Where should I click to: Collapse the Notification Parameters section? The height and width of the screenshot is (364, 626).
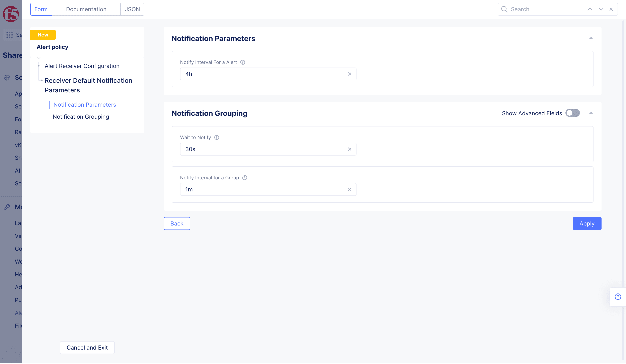(591, 38)
